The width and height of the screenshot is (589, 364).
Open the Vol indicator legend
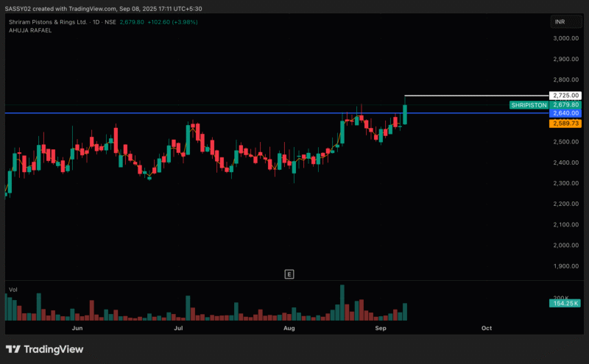pyautogui.click(x=13, y=290)
